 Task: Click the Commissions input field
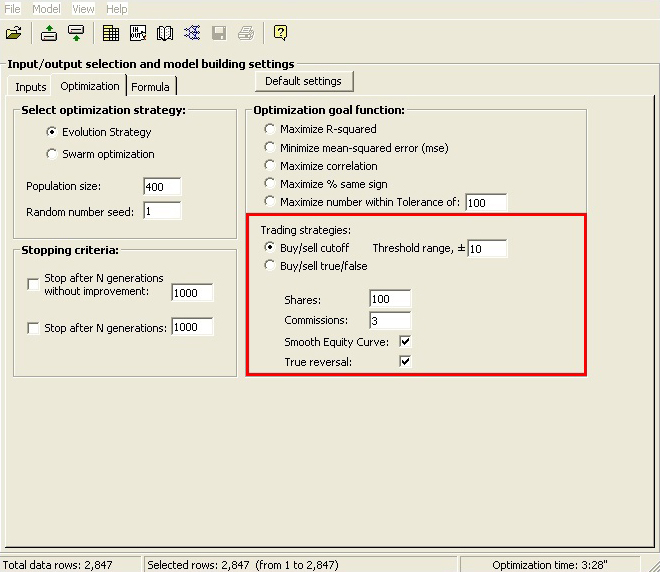pos(389,321)
